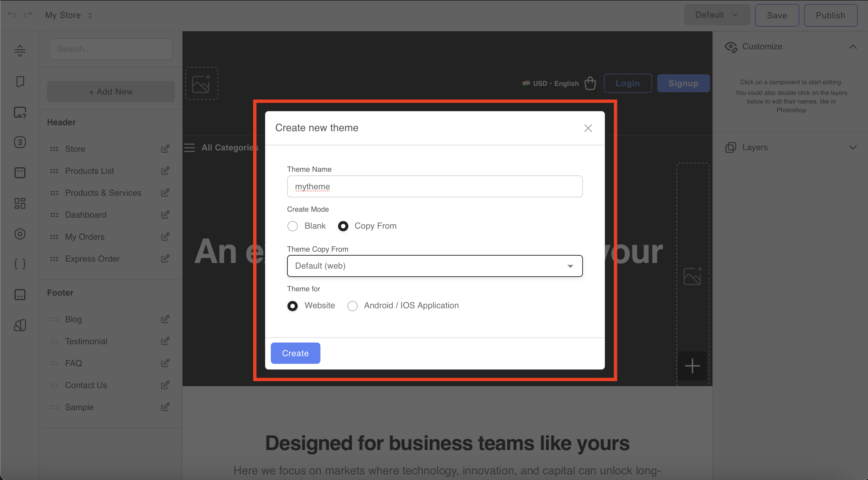
Task: Click the plus icon in dashed column
Action: pyautogui.click(x=692, y=366)
